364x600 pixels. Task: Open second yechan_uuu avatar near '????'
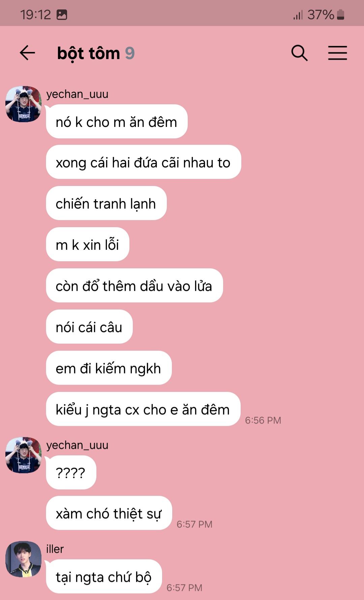[24, 455]
